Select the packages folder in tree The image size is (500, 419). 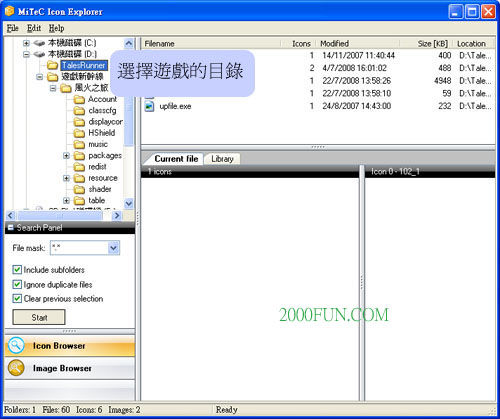click(x=105, y=156)
